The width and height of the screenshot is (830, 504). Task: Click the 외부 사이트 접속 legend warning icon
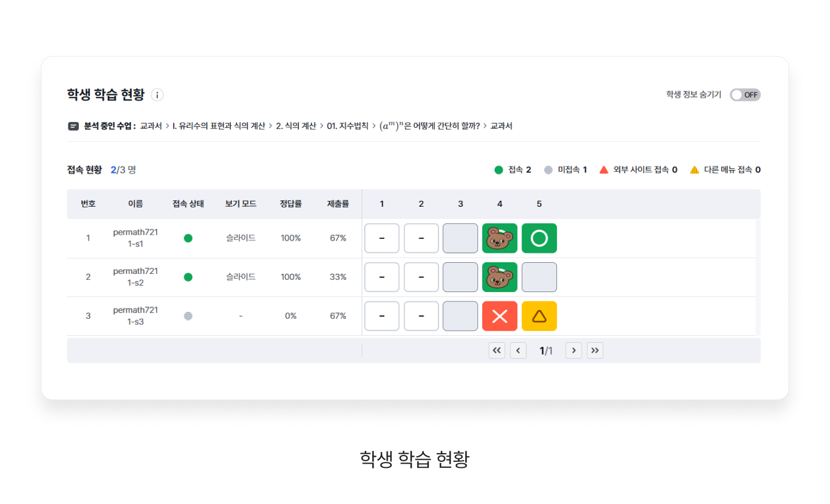(604, 170)
